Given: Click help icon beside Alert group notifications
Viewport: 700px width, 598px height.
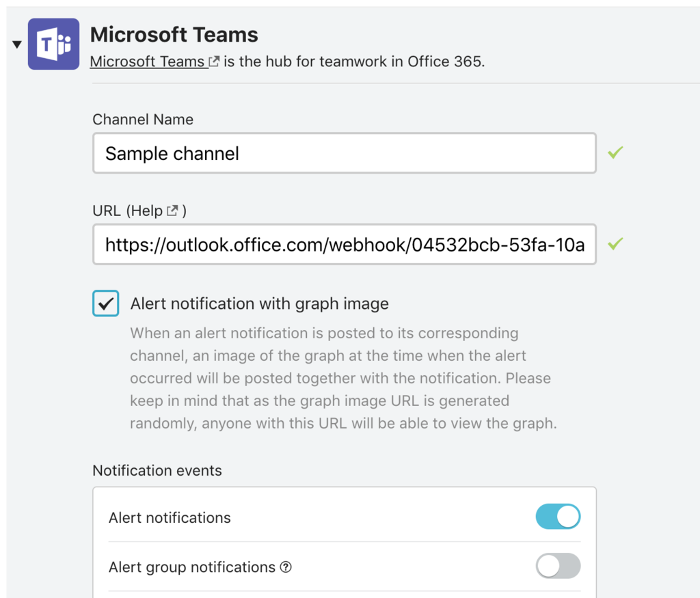Looking at the screenshot, I should (286, 567).
